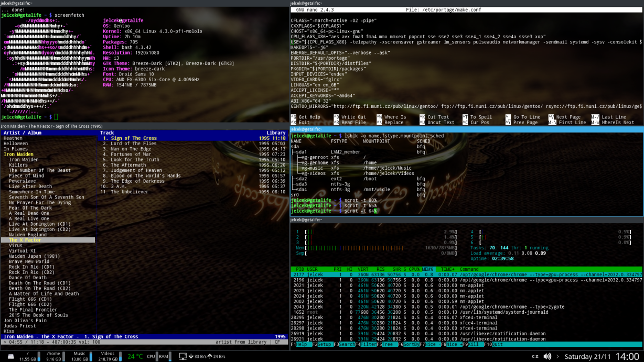The image size is (644, 362).
Task: Click the cmus Track column header
Action: click(x=107, y=133)
